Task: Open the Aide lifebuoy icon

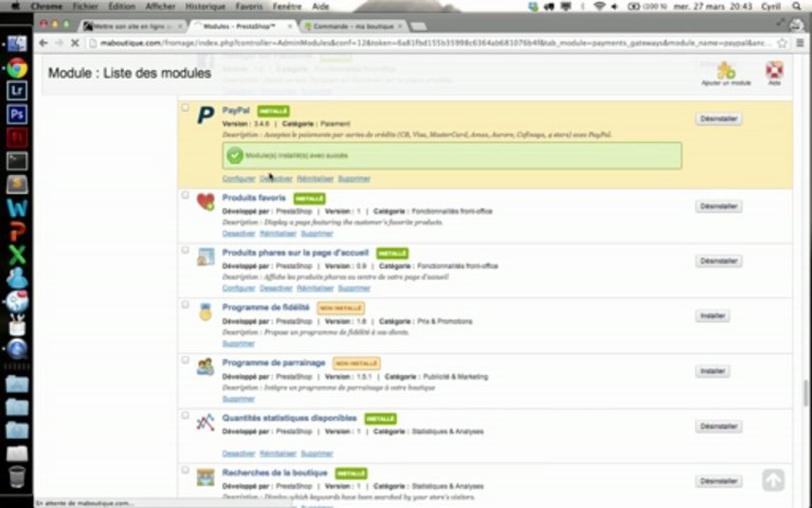Action: [x=774, y=69]
